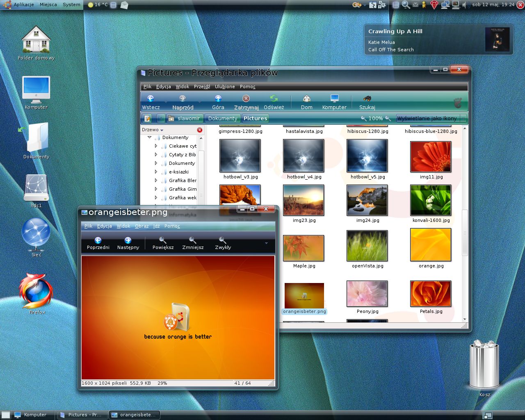Click Pictures path bar button
The width and height of the screenshot is (525, 420).
click(255, 119)
